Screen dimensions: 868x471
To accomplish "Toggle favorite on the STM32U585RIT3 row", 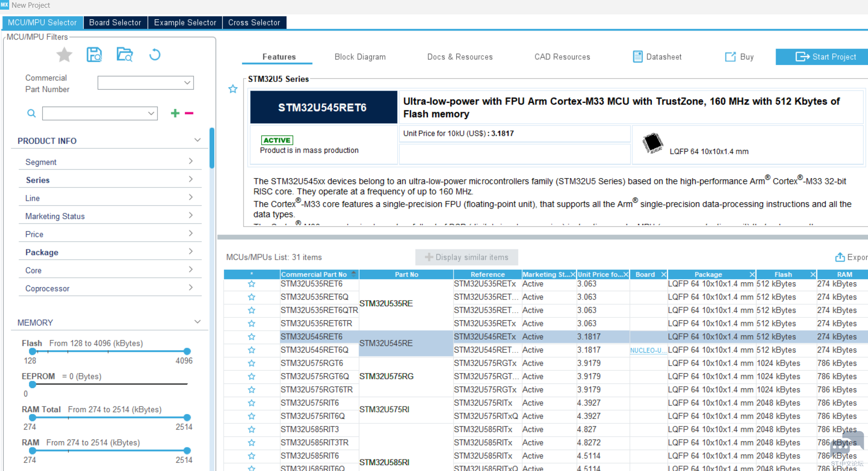I will [251, 430].
